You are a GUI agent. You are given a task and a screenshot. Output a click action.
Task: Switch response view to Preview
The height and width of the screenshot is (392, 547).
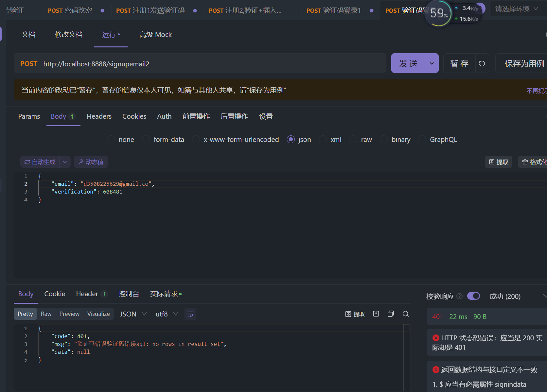[69, 314]
